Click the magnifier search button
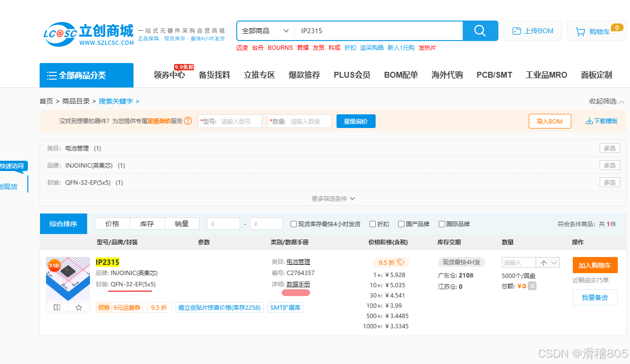Viewport: 630px width, 364px height. click(480, 31)
